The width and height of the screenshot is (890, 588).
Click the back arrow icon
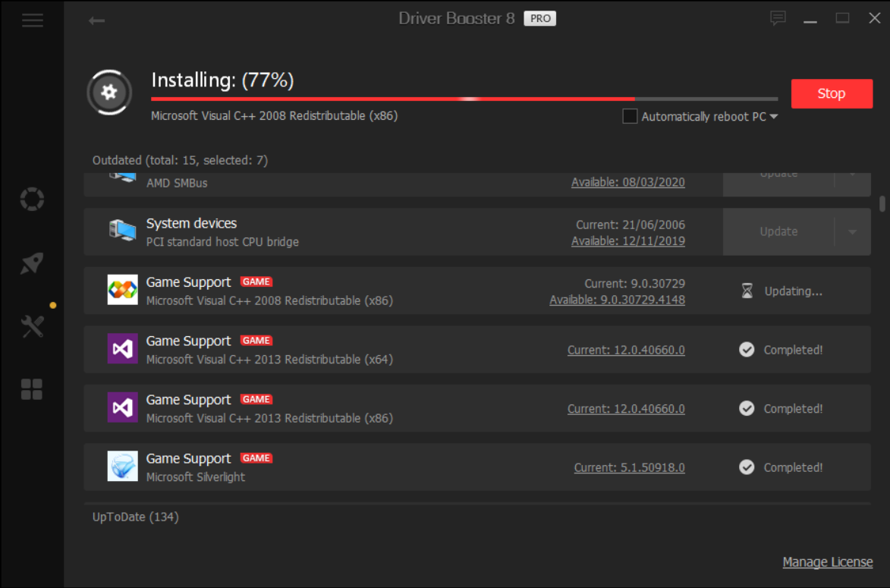click(x=96, y=20)
